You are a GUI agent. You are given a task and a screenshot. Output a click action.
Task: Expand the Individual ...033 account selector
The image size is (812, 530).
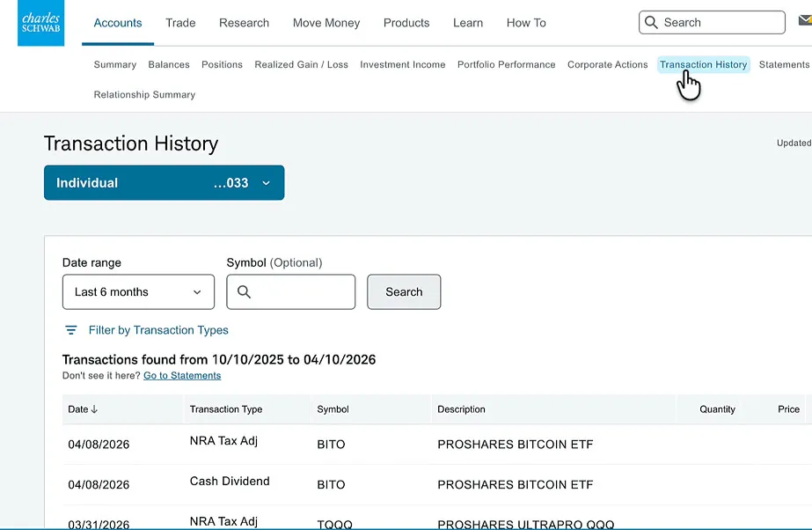165,182
